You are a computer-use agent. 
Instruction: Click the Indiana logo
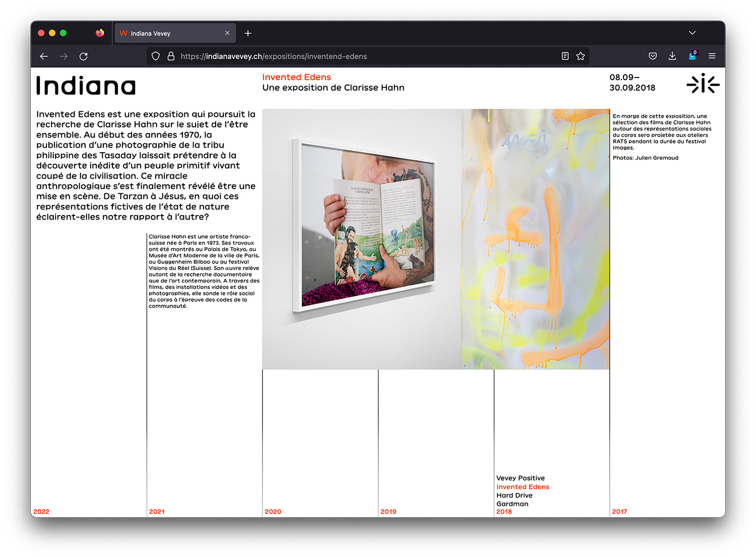point(86,86)
